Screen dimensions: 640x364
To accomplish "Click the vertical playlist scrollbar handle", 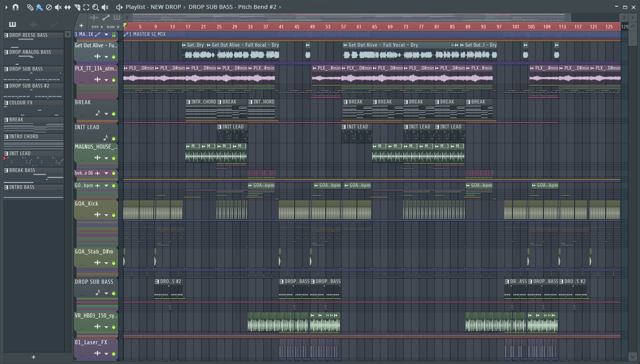I will point(632,38).
